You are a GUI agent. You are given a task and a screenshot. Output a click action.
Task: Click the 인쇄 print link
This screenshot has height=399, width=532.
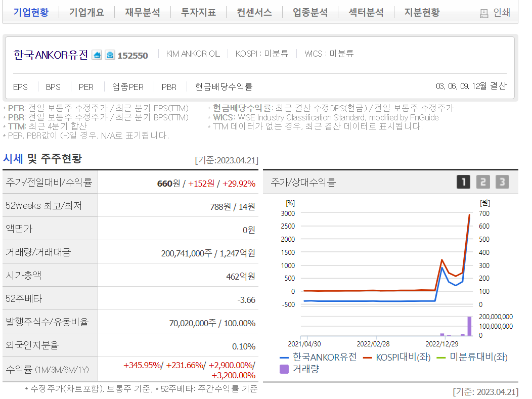pyautogui.click(x=502, y=13)
